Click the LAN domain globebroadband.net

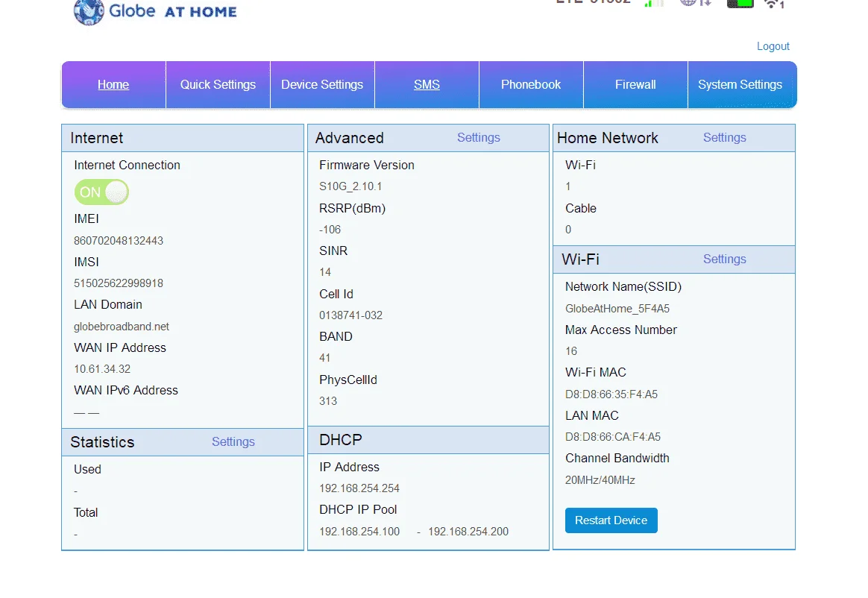pos(122,327)
